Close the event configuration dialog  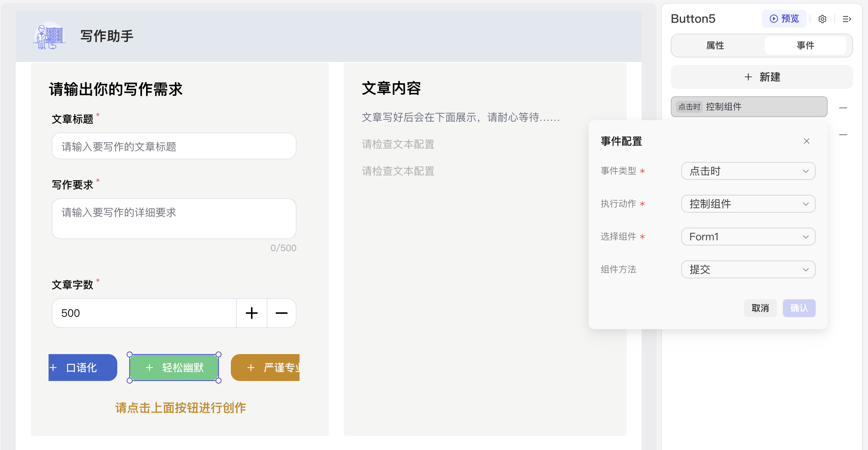806,141
